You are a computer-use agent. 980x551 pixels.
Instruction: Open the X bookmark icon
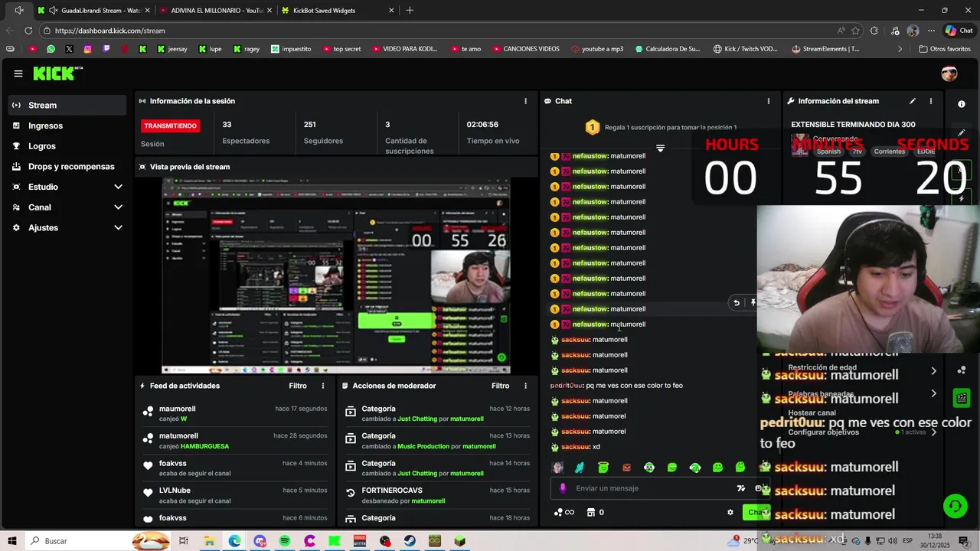coord(69,49)
